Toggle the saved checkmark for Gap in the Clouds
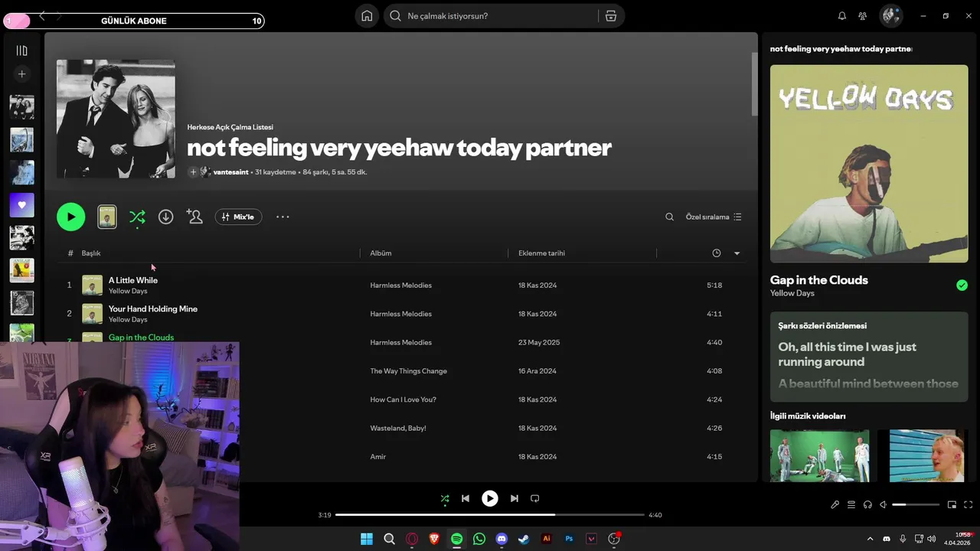This screenshot has height=551, width=980. (962, 285)
